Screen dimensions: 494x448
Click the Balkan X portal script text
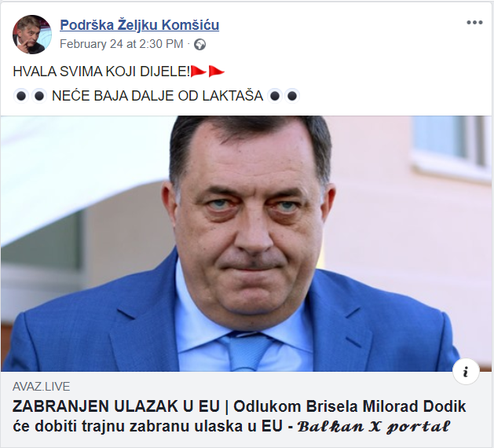(375, 427)
